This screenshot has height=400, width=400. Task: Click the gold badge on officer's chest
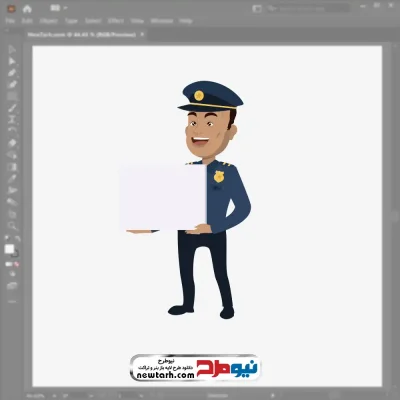pos(219,176)
